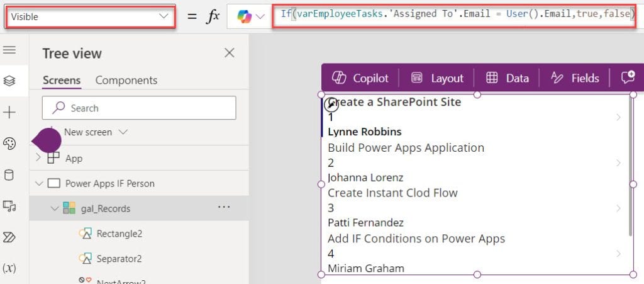Click the Rectangle2 shape icon
Viewport: 644px width, 284px height.
tap(85, 234)
